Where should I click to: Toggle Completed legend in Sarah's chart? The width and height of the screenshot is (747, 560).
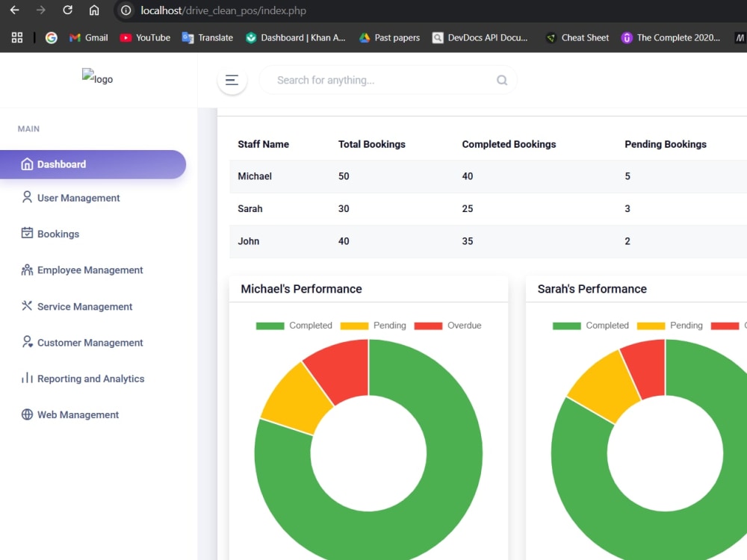point(591,326)
